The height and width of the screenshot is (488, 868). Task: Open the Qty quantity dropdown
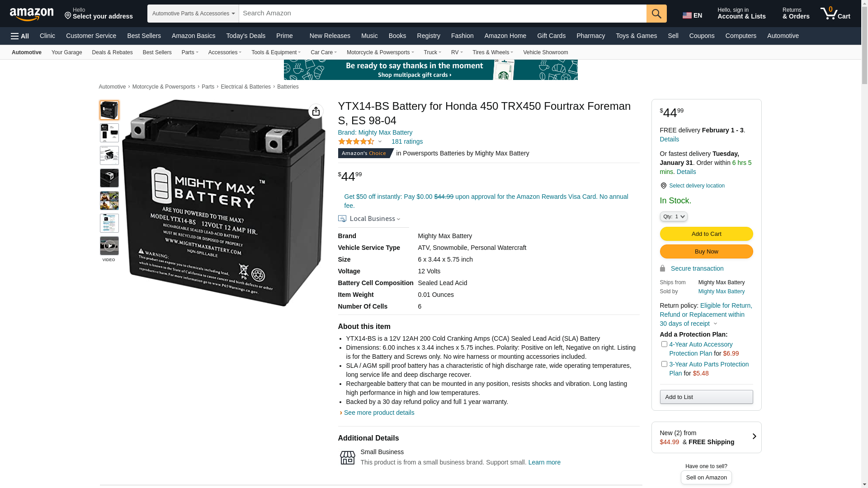coord(674,217)
